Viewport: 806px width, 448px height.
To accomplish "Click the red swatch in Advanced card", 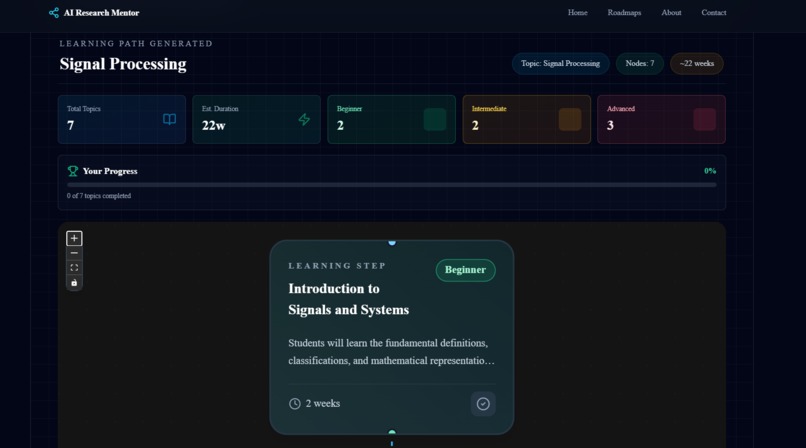I will click(704, 119).
